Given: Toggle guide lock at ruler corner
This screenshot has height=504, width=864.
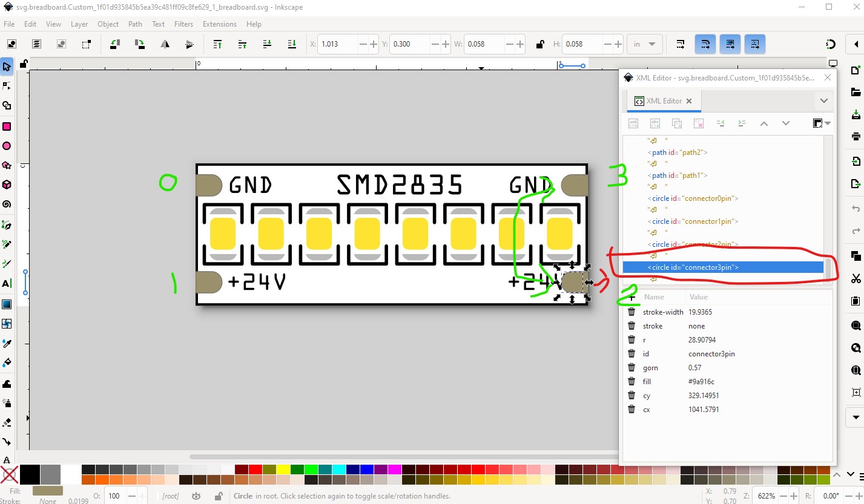Looking at the screenshot, I should click(23, 64).
